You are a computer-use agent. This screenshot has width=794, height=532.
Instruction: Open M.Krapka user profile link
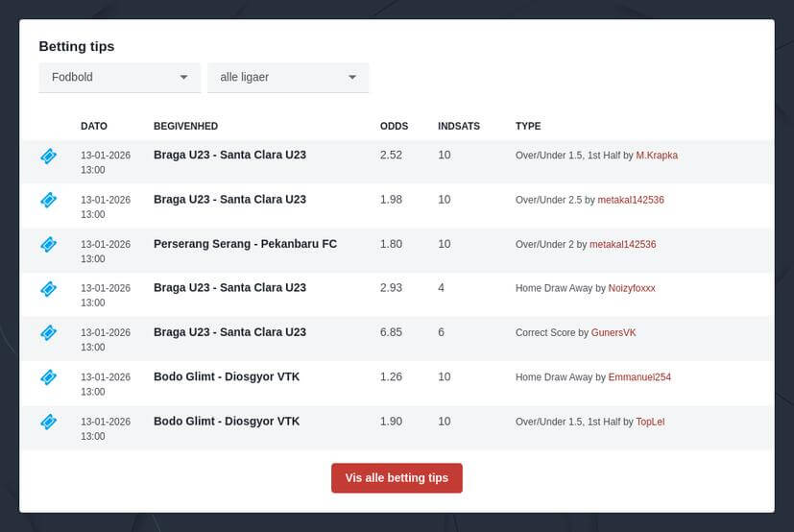657,156
